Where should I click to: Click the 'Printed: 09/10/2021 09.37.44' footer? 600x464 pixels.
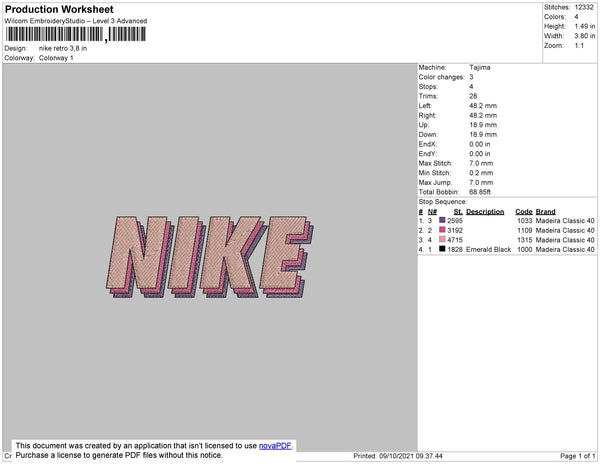click(398, 456)
